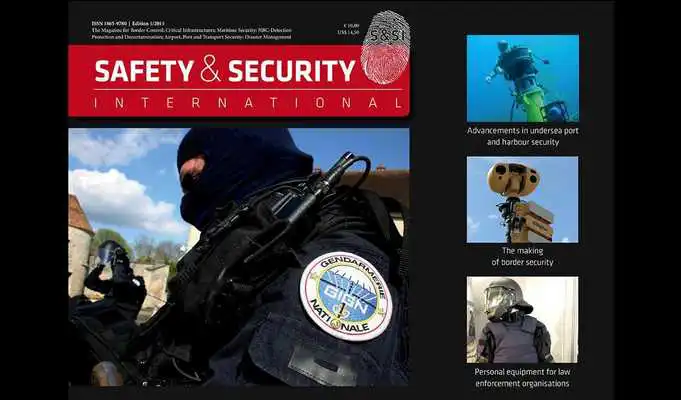Click caption 'The making of border security'
681x400 pixels.
(x=522, y=257)
